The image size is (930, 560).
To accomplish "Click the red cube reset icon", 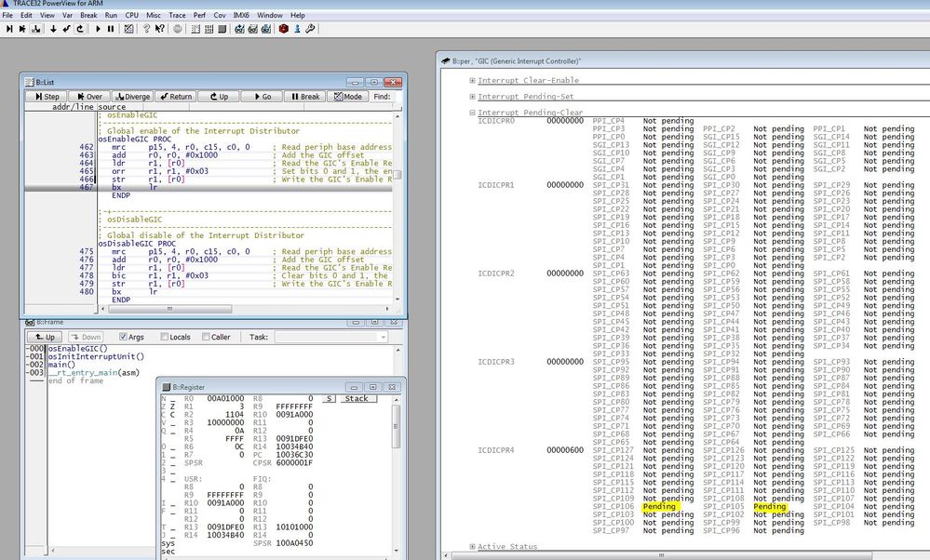I will (284, 29).
